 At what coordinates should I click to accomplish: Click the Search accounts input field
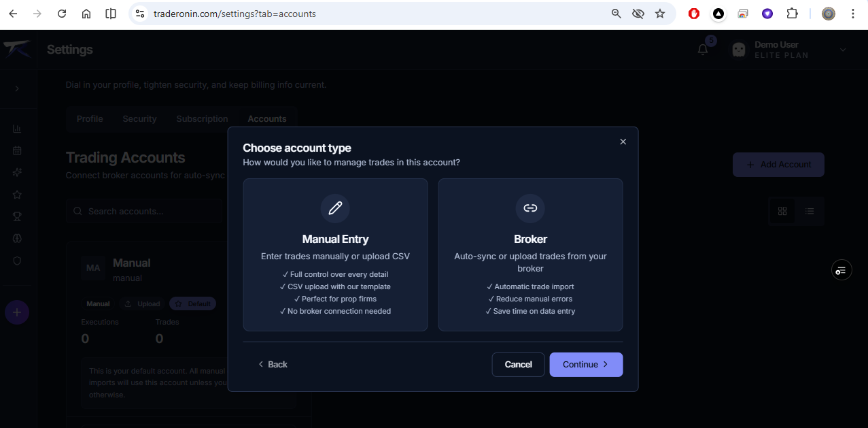(146, 212)
